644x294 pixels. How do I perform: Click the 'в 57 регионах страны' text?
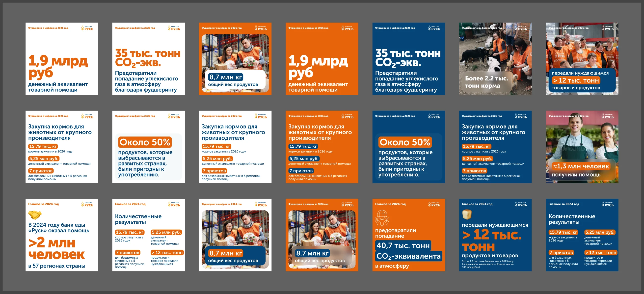tap(57, 266)
